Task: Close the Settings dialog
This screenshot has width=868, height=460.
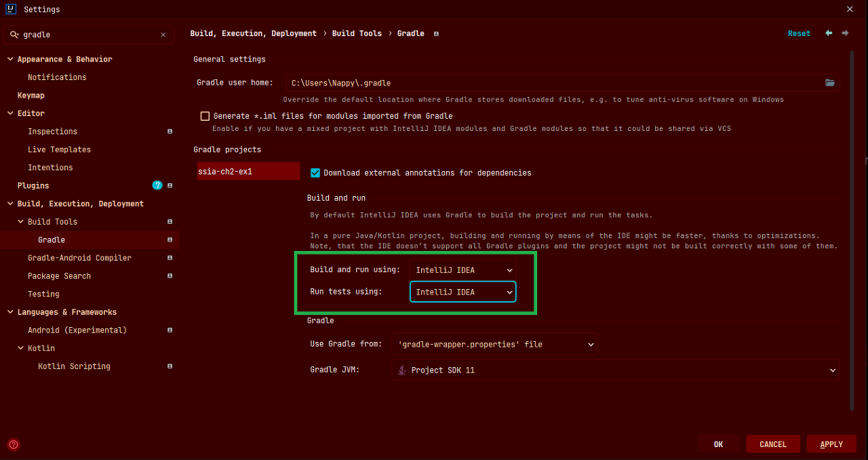Action: tap(850, 9)
